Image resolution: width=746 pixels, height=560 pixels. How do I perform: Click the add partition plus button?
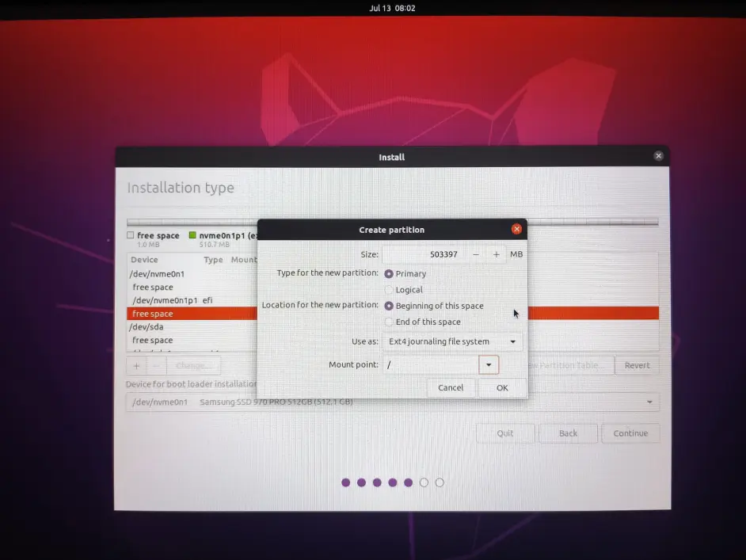136,366
